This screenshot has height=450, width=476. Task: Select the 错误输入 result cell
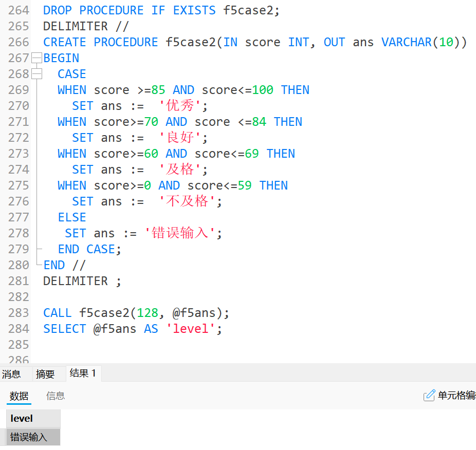click(x=33, y=437)
